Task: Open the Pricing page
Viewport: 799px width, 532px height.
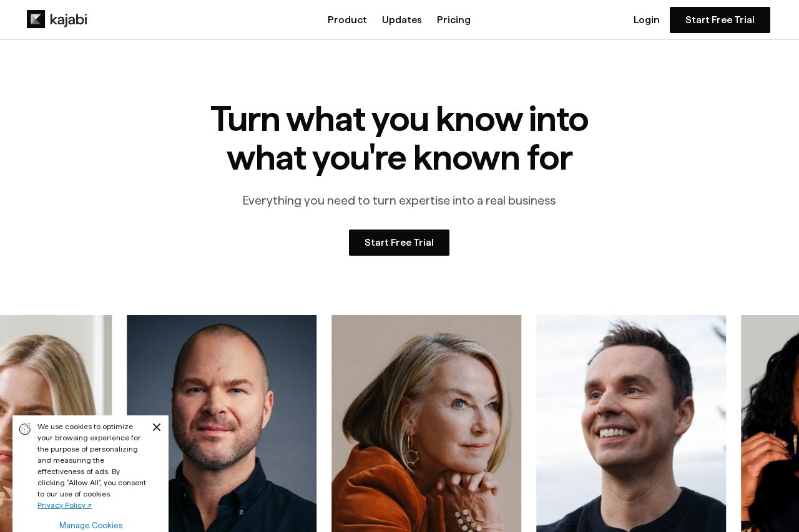Action: click(x=454, y=20)
